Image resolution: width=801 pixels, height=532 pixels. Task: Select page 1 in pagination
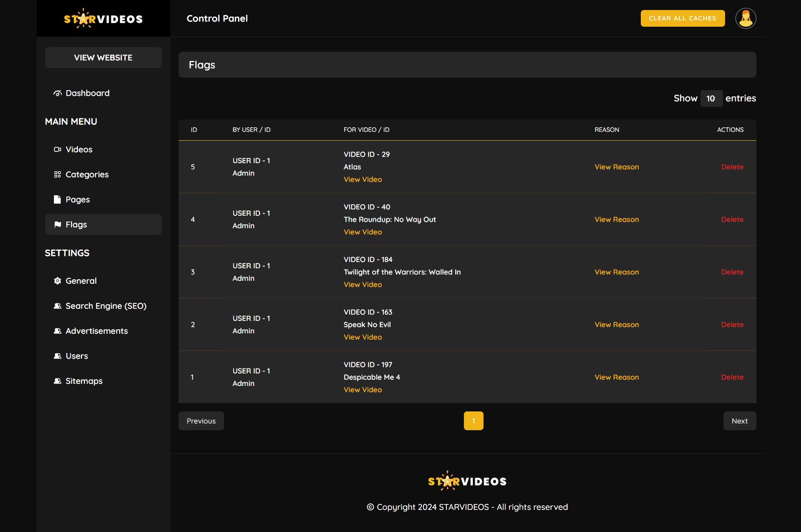click(473, 421)
